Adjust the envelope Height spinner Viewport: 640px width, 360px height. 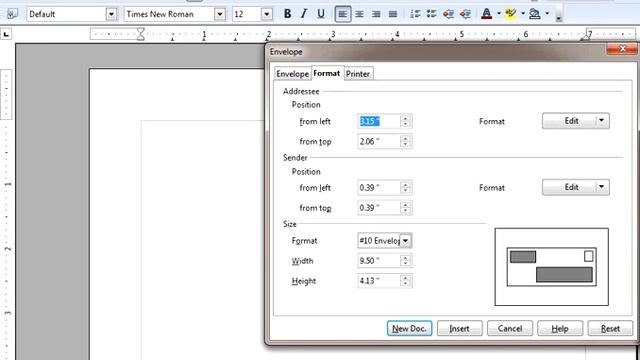coord(405,281)
